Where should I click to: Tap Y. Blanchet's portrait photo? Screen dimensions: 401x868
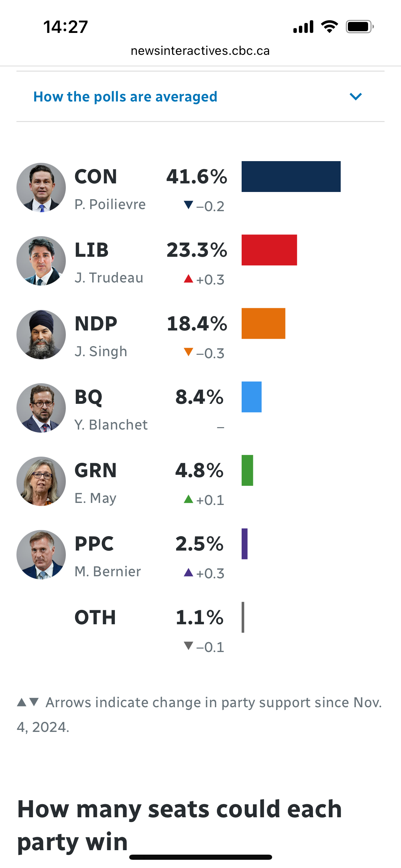pyautogui.click(x=41, y=408)
